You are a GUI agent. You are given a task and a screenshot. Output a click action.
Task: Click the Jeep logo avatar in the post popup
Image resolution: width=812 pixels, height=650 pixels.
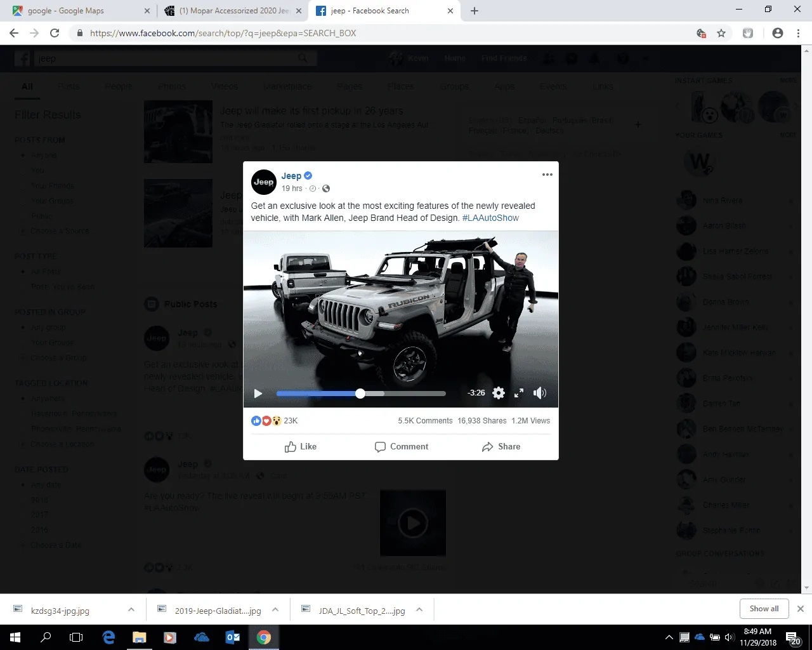coord(264,182)
